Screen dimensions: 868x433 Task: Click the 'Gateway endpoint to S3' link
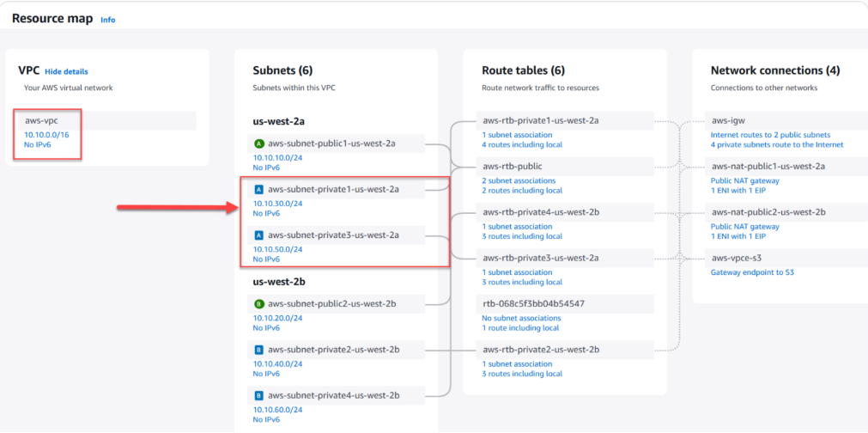[754, 272]
